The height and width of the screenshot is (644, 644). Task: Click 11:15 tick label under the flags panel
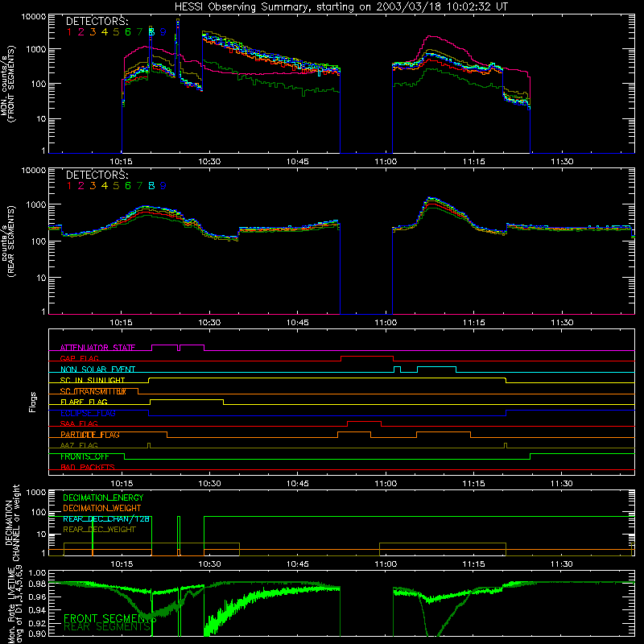[x=473, y=484]
